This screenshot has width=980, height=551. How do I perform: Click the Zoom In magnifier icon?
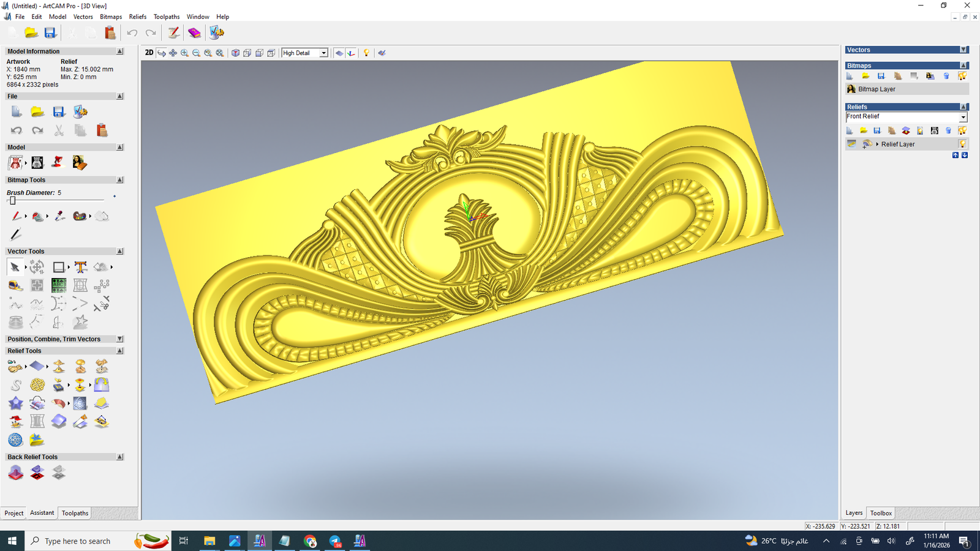(184, 53)
